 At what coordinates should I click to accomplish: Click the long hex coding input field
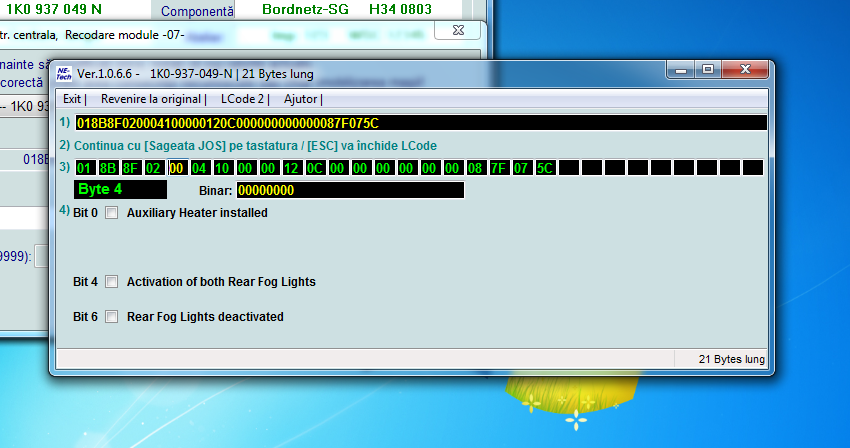point(420,122)
